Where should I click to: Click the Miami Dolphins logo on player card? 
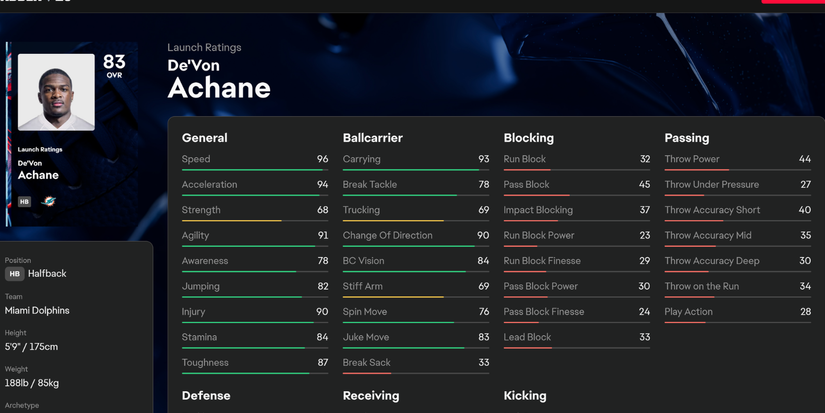[x=48, y=201]
